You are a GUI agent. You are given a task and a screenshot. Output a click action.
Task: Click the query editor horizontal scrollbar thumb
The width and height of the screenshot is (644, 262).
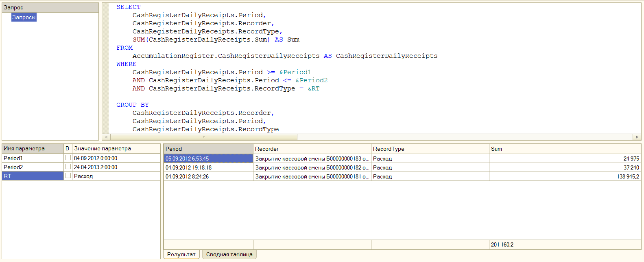203,137
